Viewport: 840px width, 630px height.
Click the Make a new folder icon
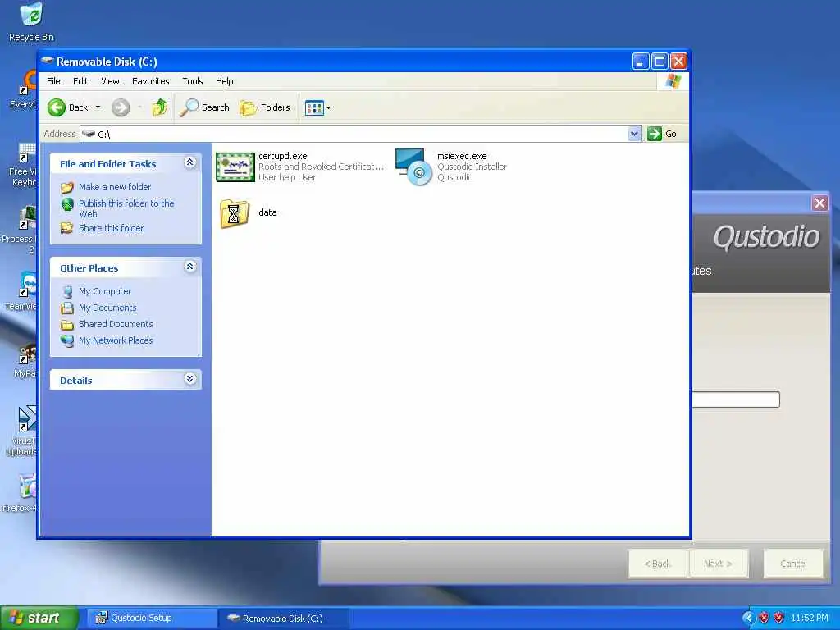(x=67, y=188)
